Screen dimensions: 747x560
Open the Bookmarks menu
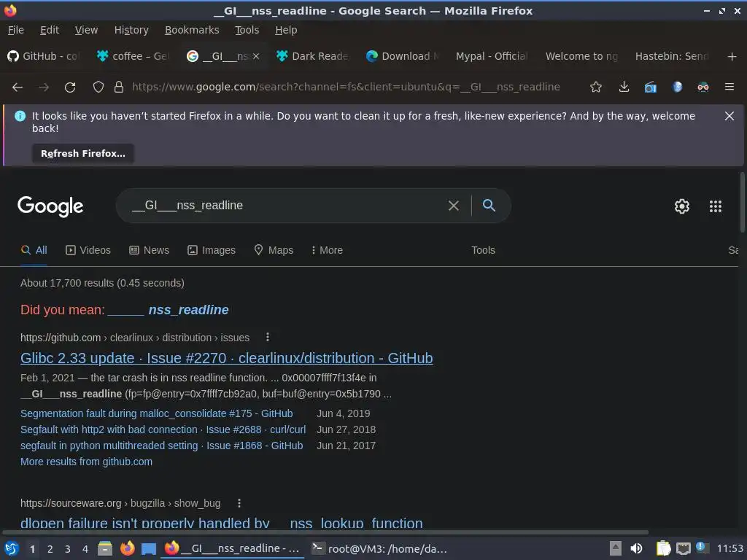tap(192, 30)
